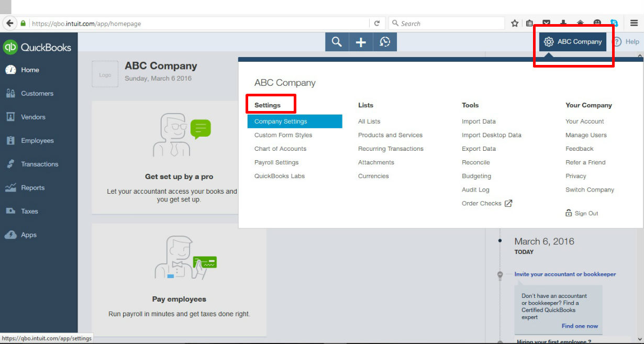Click the company Logo placeholder
Viewport: 644px width, 344px height.
point(105,75)
